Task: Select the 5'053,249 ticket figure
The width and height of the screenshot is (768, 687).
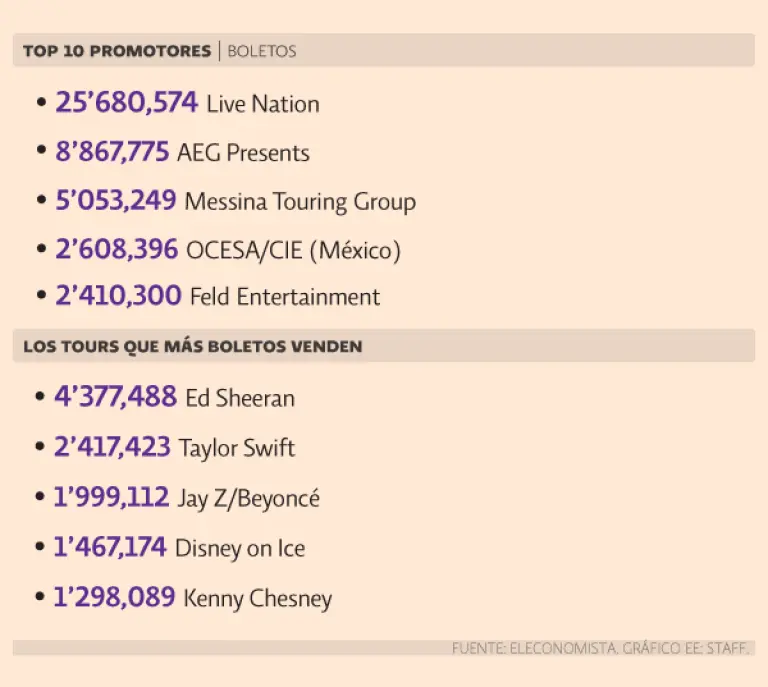Action: coord(115,200)
